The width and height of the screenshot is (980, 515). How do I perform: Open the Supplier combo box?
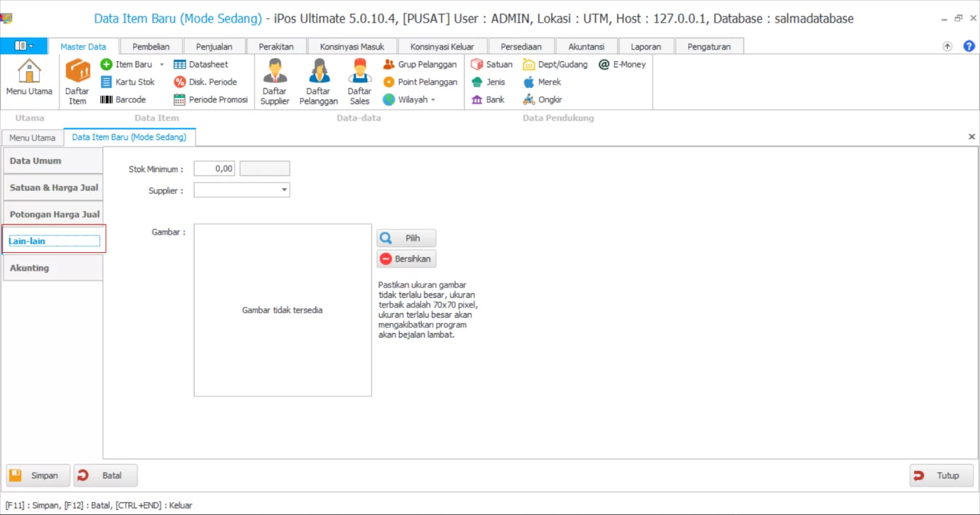pos(242,190)
